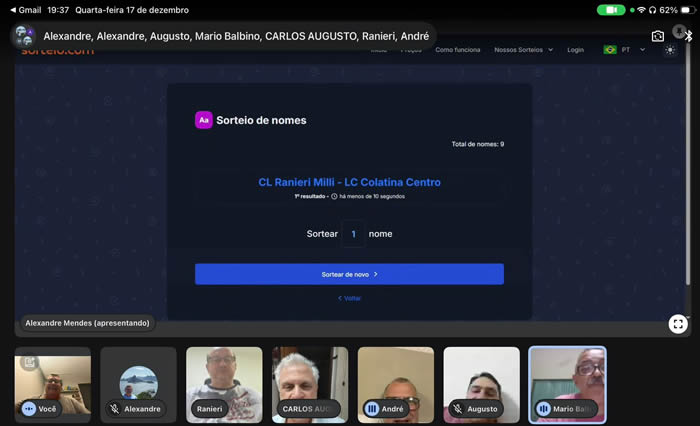
Task: Click André's audio indicator icon
Action: (372, 409)
